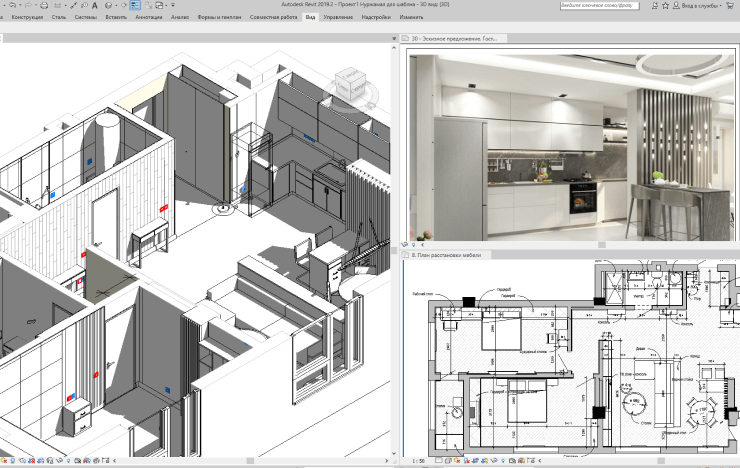Click the user account icon at top right
This screenshot has height=468, width=740.
(673, 6)
